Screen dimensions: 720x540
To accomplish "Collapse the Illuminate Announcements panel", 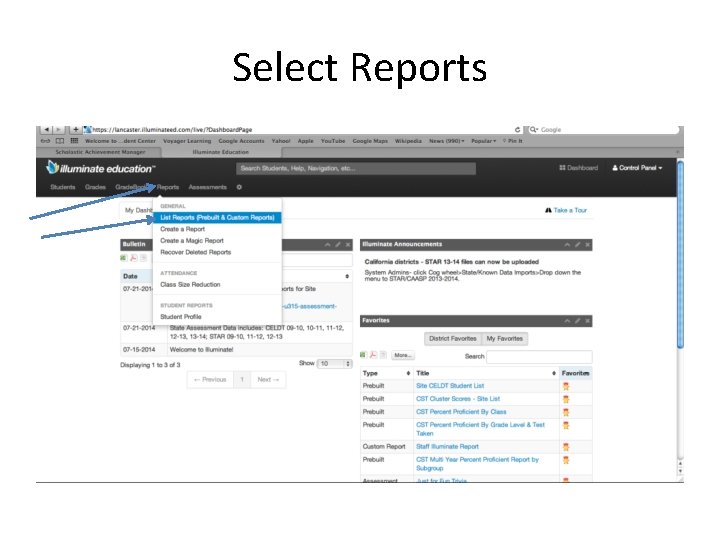I will (567, 245).
